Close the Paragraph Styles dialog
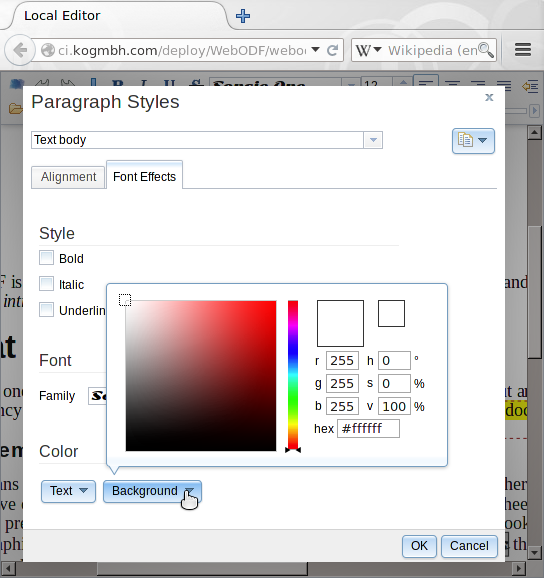This screenshot has width=544, height=578. [489, 97]
